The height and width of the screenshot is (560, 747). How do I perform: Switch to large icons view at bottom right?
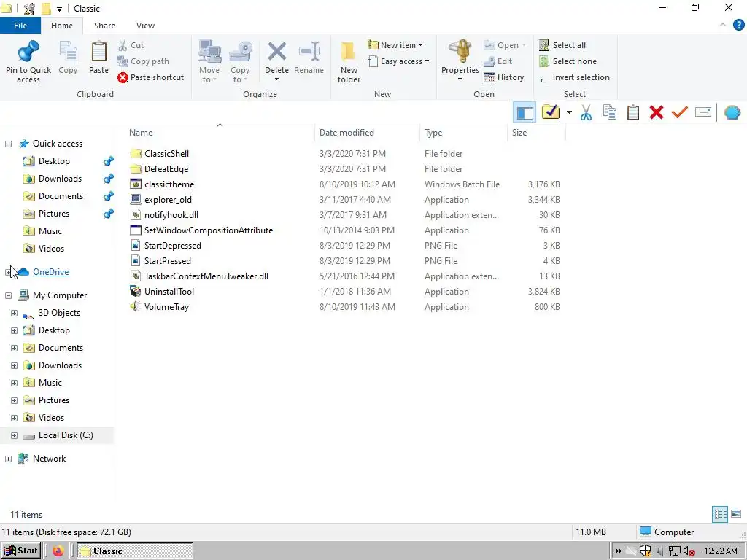736,514
